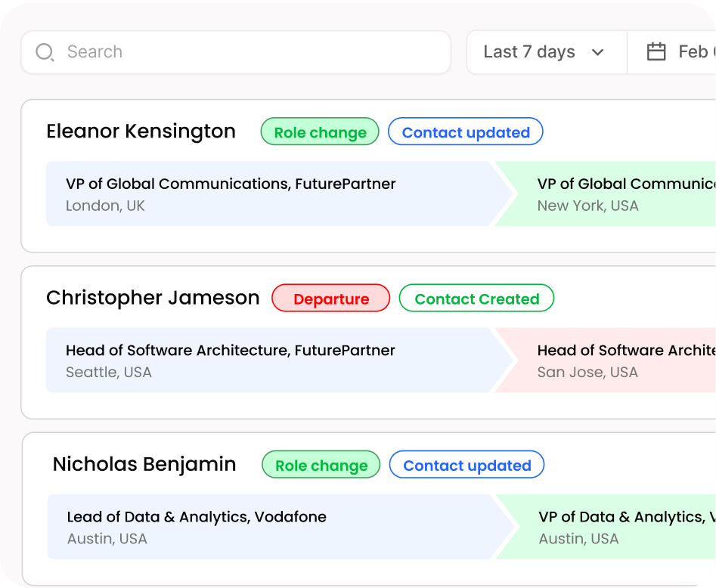Select the name Nicholas Benjamin
This screenshot has width=716, height=588.
144,464
